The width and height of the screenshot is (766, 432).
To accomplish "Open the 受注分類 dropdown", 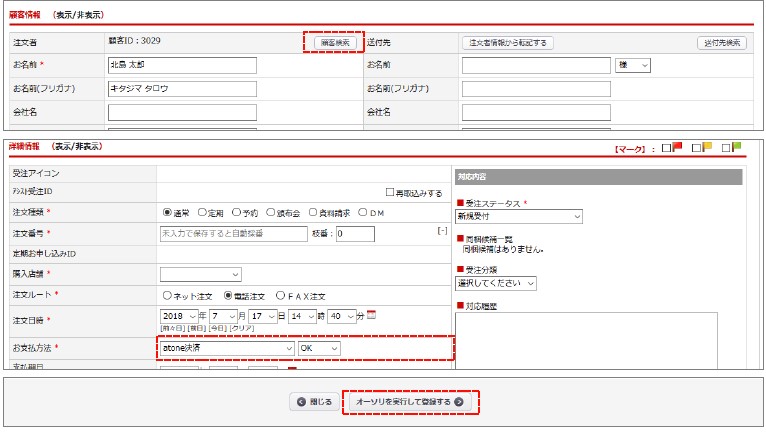I will coord(496,283).
